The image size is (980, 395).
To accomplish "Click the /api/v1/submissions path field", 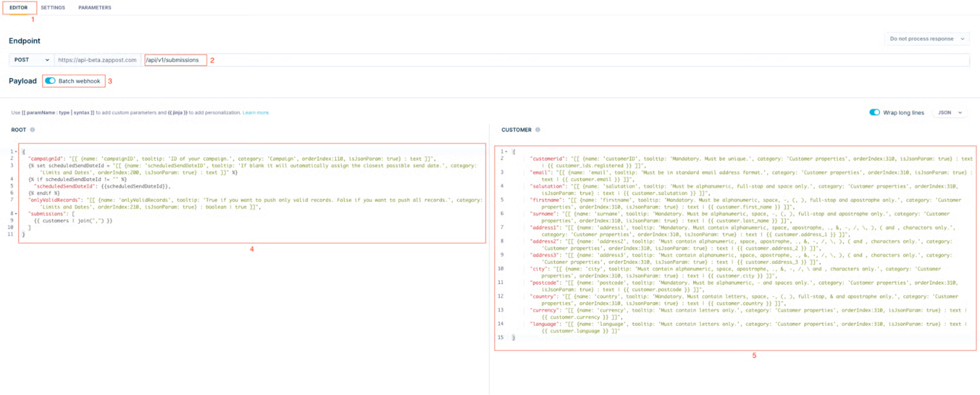I will [174, 60].
